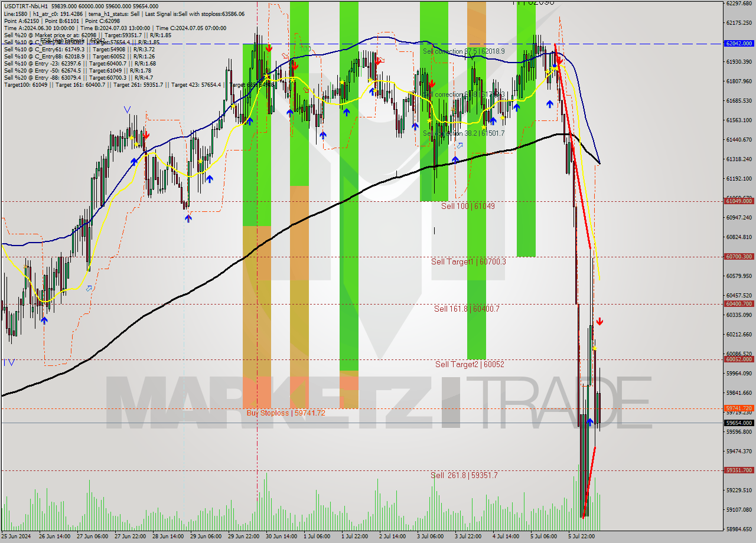This screenshot has width=756, height=543.
Task: Click the blue buy arrow beside the 59654 price line
Action: point(589,421)
